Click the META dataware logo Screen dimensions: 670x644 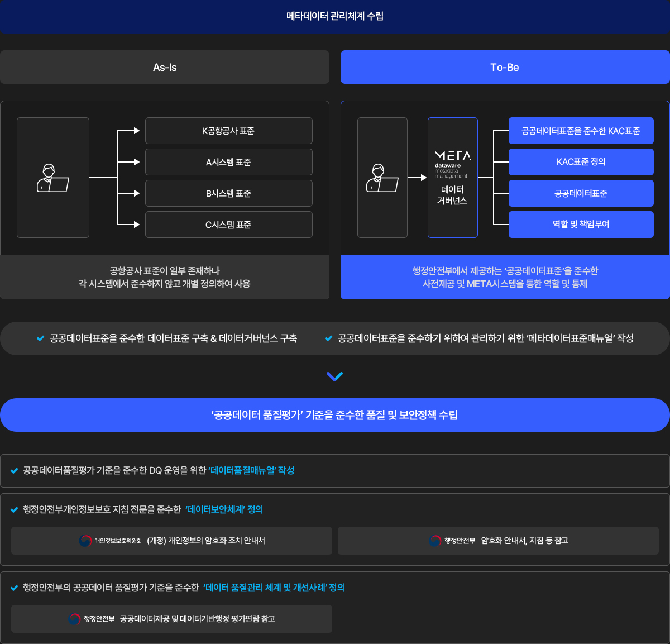(452, 164)
